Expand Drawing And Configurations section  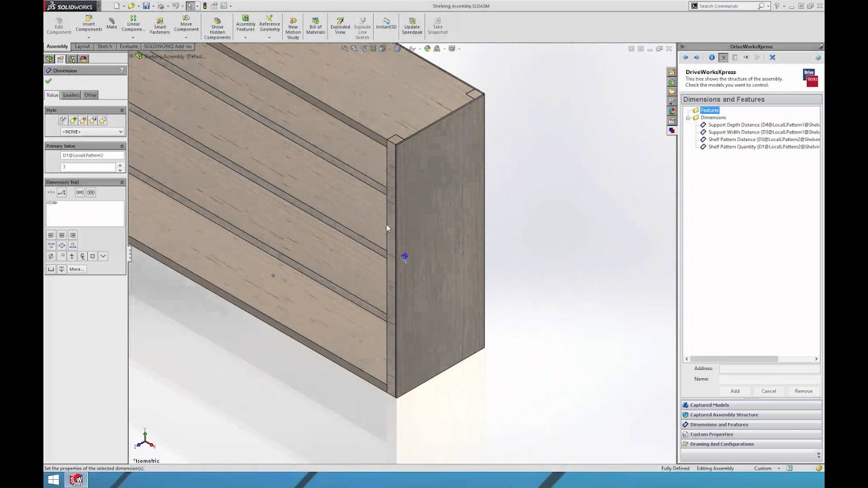751,444
